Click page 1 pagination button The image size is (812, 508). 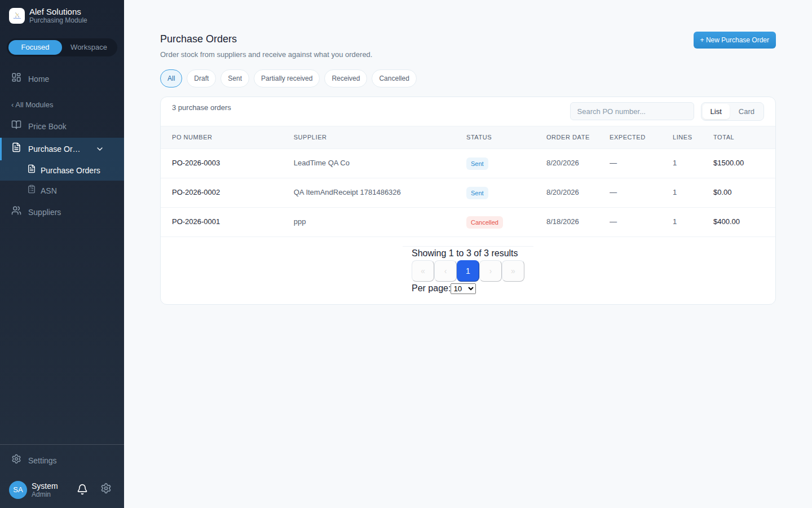[x=468, y=271]
